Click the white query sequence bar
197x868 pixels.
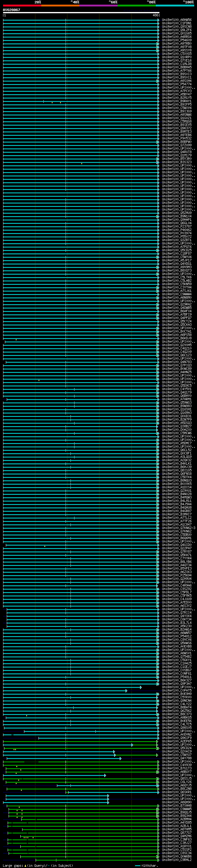(81, 12)
